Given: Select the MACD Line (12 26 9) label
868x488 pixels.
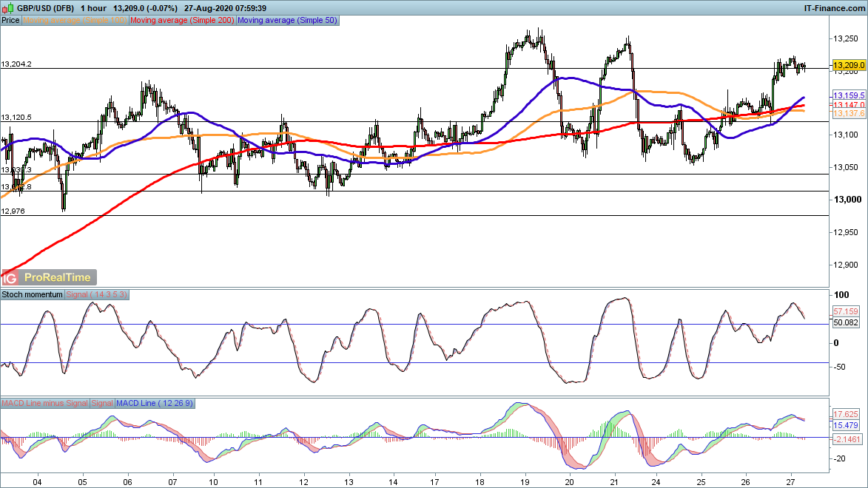Looking at the screenshot, I should (155, 404).
